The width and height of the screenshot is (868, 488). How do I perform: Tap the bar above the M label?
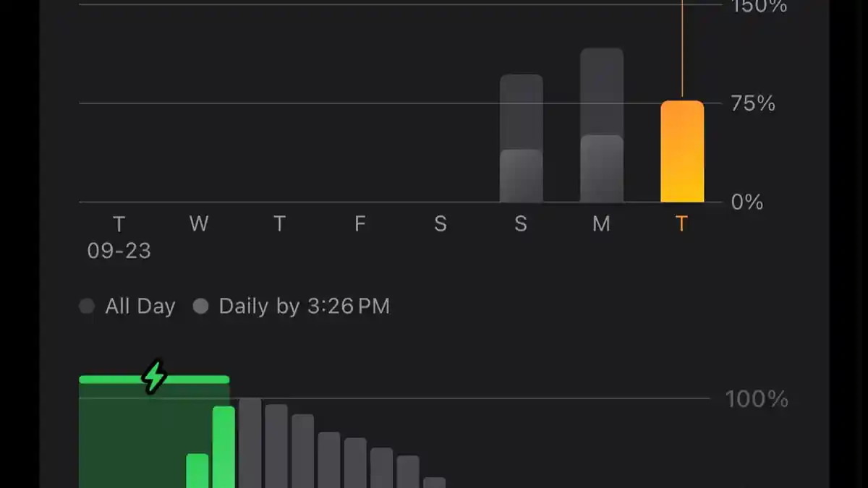(601, 127)
